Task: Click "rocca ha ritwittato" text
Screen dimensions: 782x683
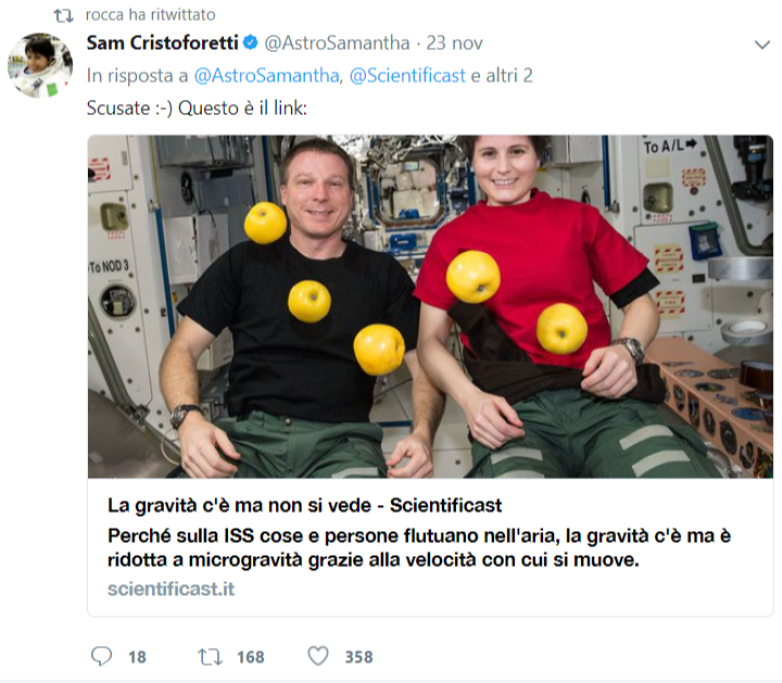Action: [150, 15]
